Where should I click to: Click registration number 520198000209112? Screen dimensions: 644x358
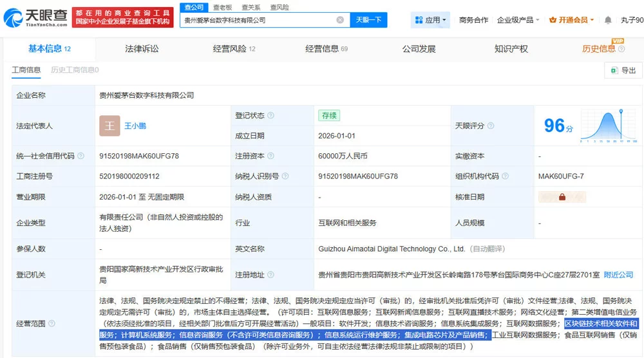[x=129, y=176]
